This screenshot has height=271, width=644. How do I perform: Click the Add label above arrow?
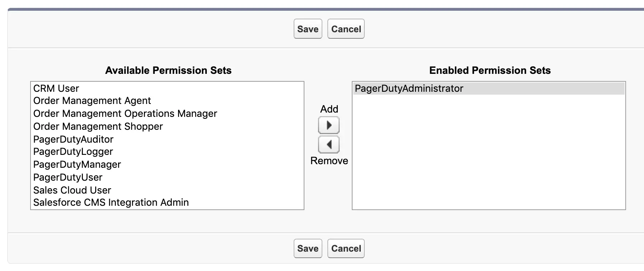pos(329,109)
